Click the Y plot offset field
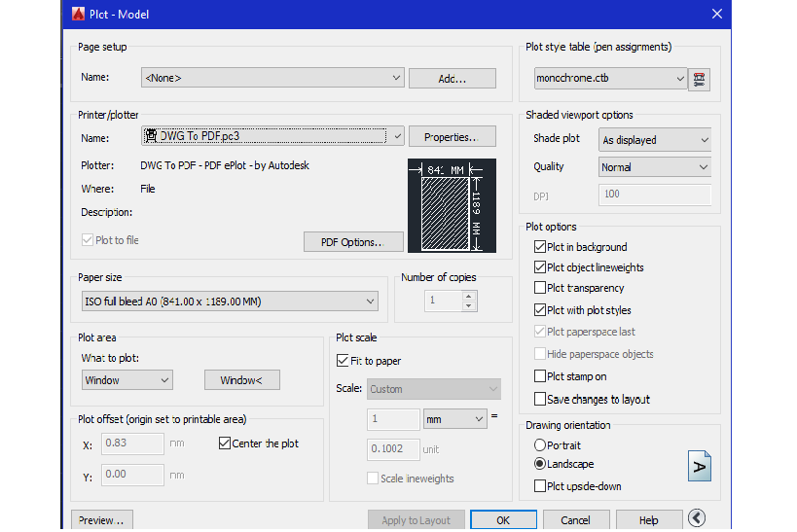This screenshot has height=532, width=797. 132,475
